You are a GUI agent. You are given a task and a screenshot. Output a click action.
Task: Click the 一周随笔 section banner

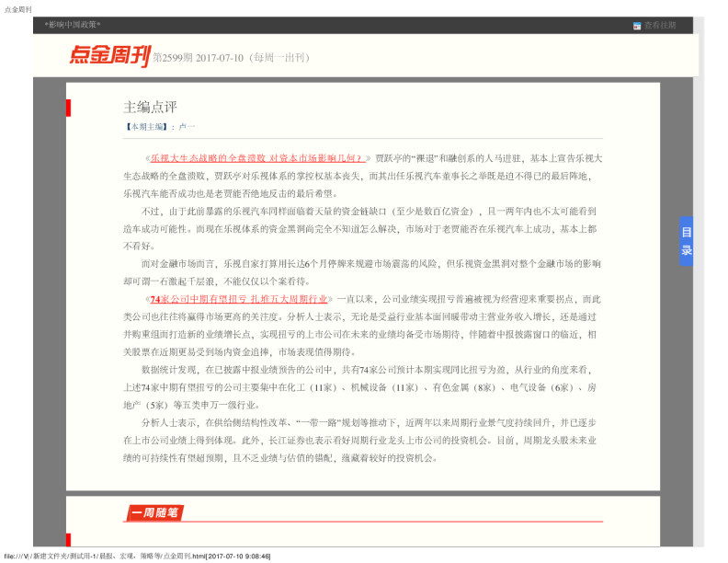[x=155, y=512]
